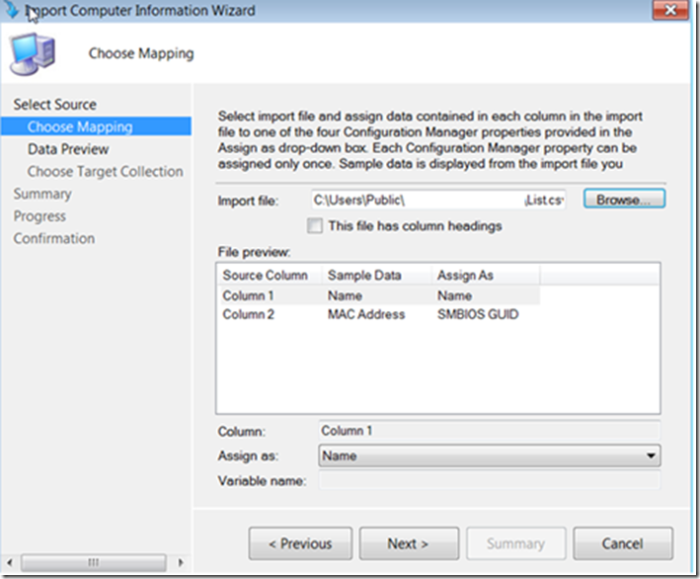Image resolution: width=700 pixels, height=579 pixels.
Task: Click the Variable name field
Action: click(490, 481)
